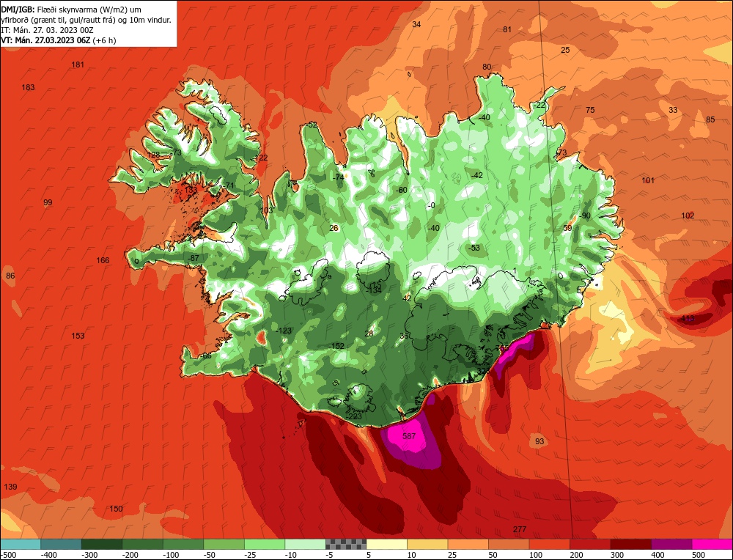Click the 183 value in the northwest ocean
Image resolution: width=733 pixels, height=560 pixels.
28,87
